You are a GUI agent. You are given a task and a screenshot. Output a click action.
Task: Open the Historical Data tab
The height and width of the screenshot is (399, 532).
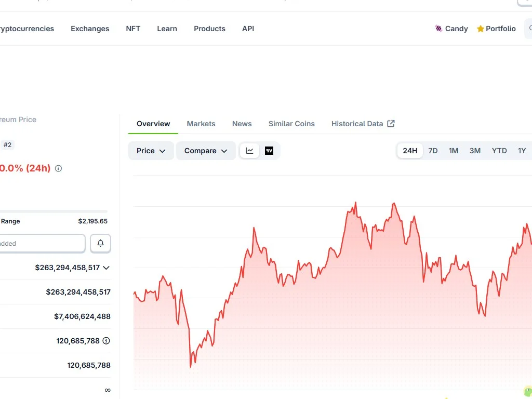(363, 124)
